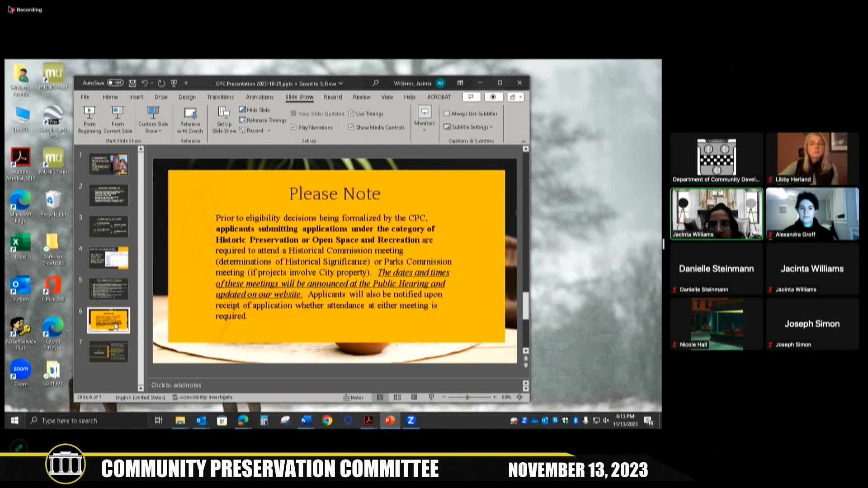The height and width of the screenshot is (488, 868).
Task: Click the slide's website meetings link
Action: coord(332,283)
